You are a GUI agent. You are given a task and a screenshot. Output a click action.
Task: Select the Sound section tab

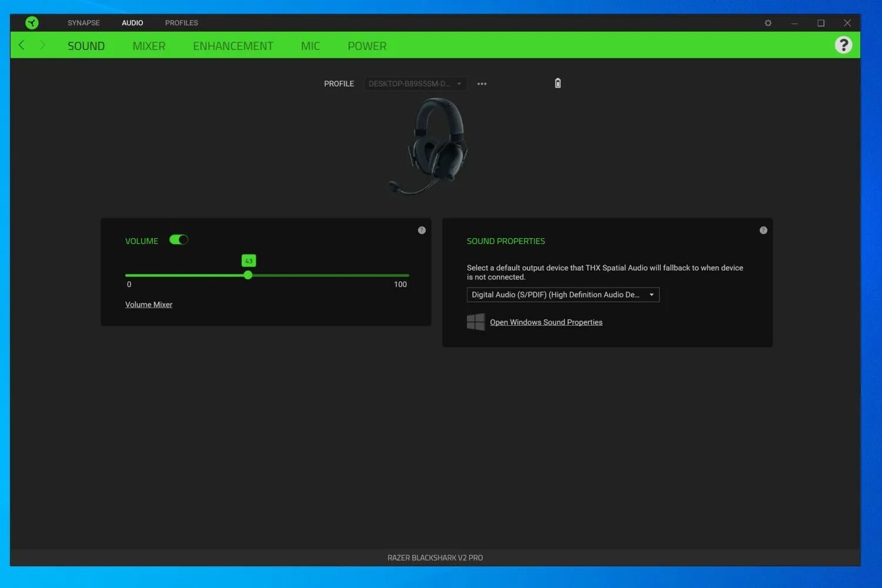pyautogui.click(x=86, y=46)
